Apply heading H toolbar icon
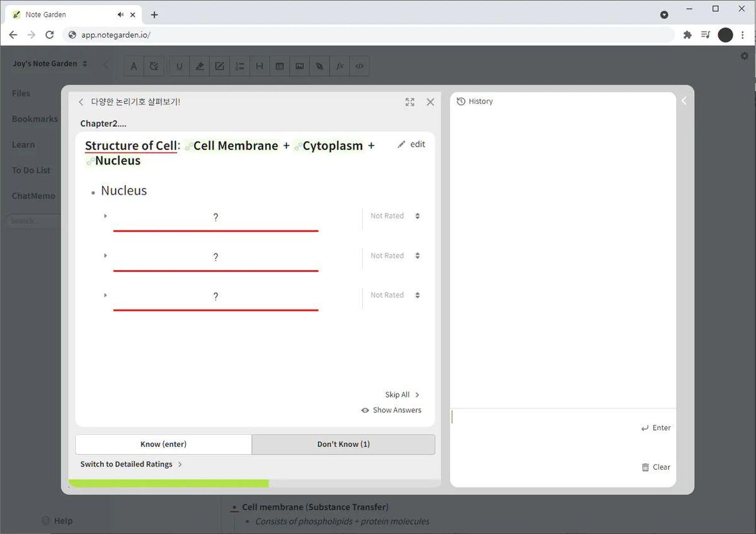This screenshot has width=756, height=534. point(259,66)
